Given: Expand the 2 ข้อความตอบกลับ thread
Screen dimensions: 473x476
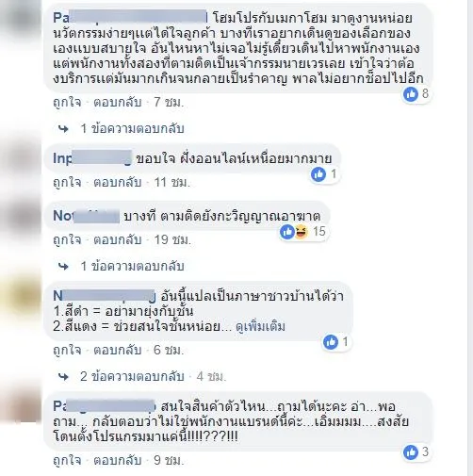Looking at the screenshot, I should point(132,376).
